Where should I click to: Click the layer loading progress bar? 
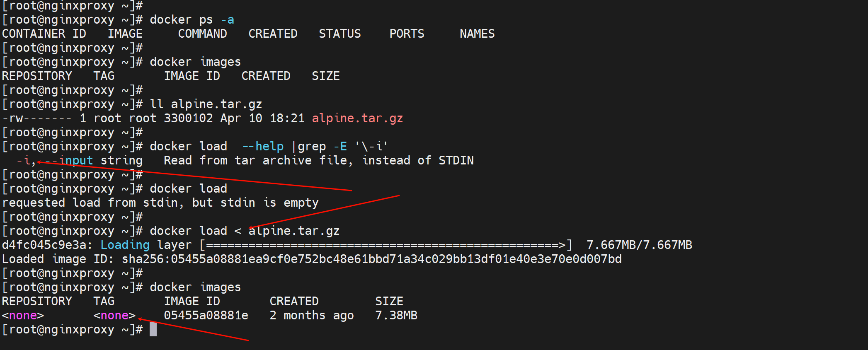pos(386,245)
